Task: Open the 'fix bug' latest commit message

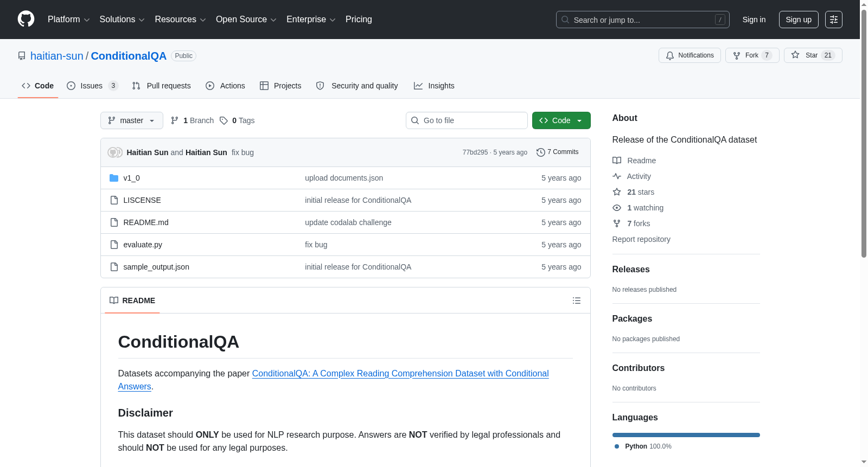Action: pos(242,152)
